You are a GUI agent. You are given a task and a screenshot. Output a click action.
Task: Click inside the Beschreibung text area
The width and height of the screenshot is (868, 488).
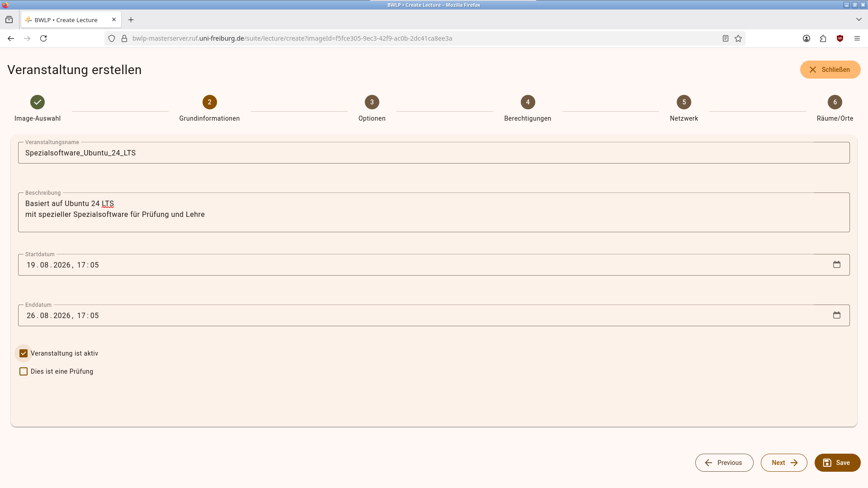(x=434, y=212)
